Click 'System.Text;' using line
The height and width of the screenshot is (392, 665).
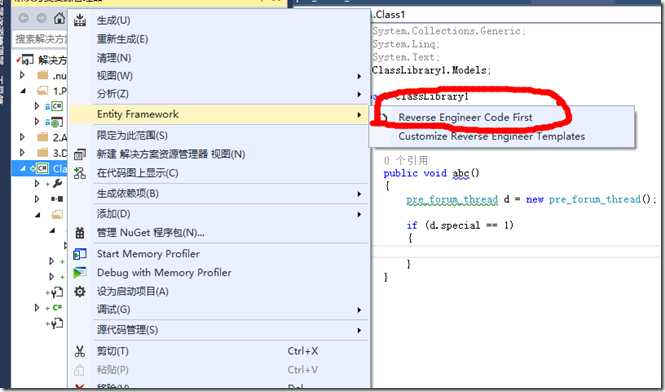[x=406, y=57]
